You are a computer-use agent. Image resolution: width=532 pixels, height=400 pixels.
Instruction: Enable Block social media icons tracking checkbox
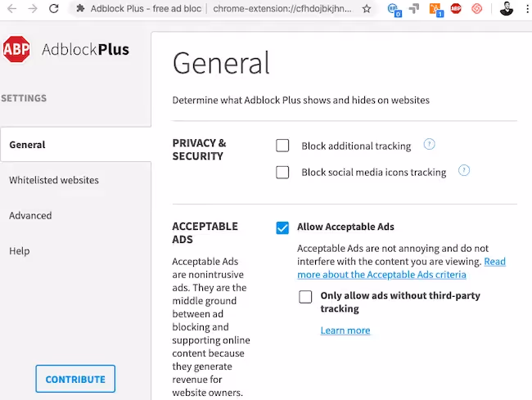282,173
